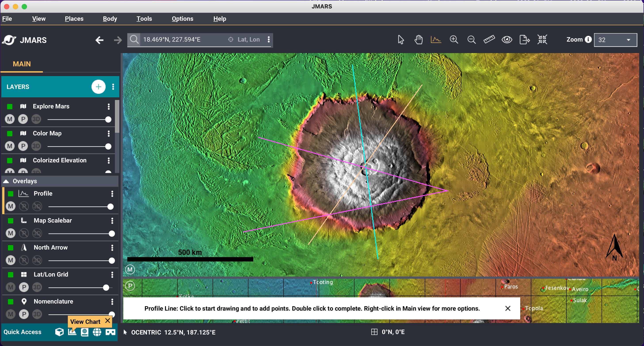
Task: Close the Profile Line hint message
Action: coord(507,308)
